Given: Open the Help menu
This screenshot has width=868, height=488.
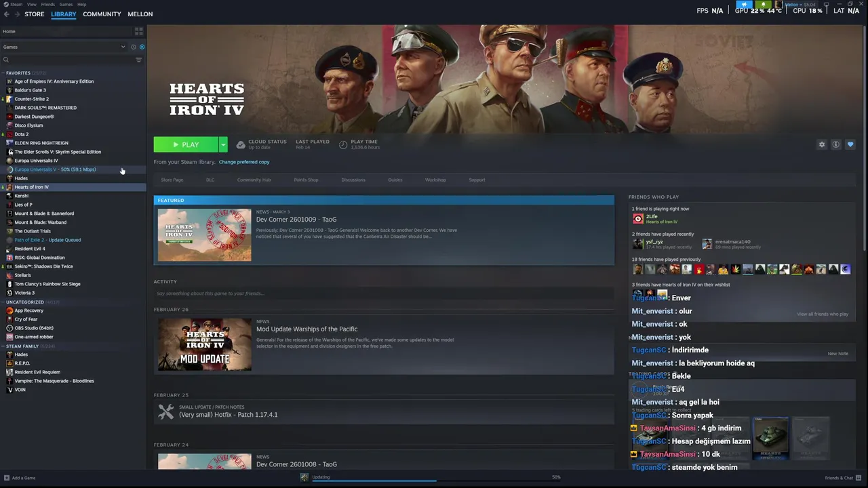Looking at the screenshot, I should pos(81,4).
